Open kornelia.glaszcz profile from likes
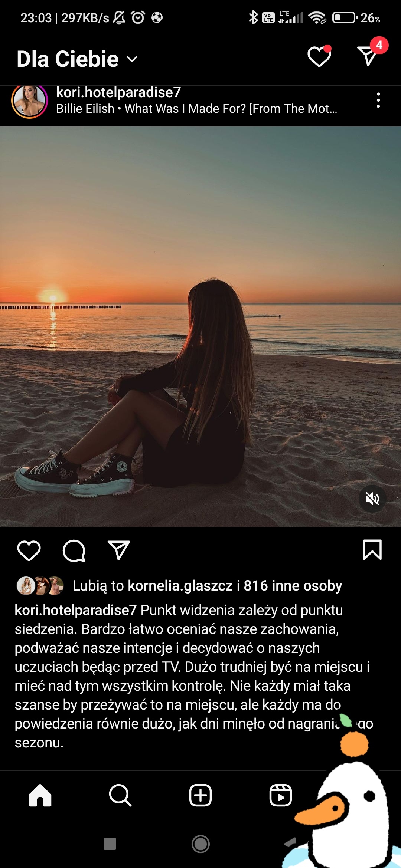401x868 pixels. click(x=180, y=586)
